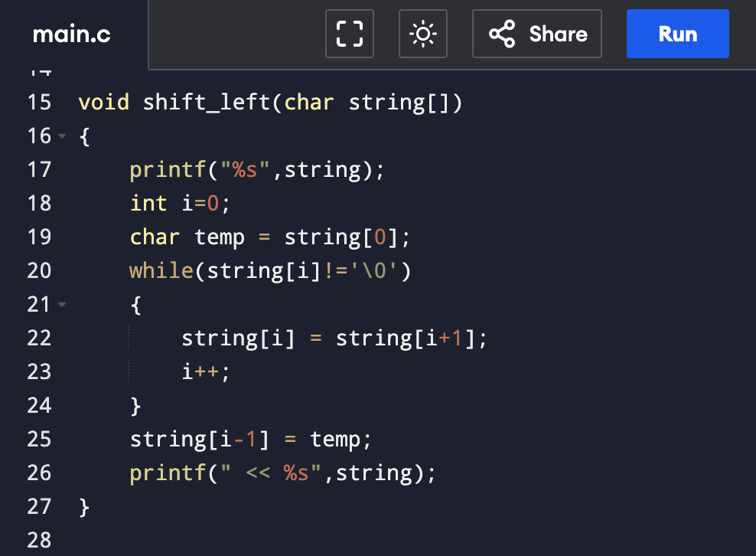Click the share network icon
The width and height of the screenshot is (756, 556).
tap(502, 34)
